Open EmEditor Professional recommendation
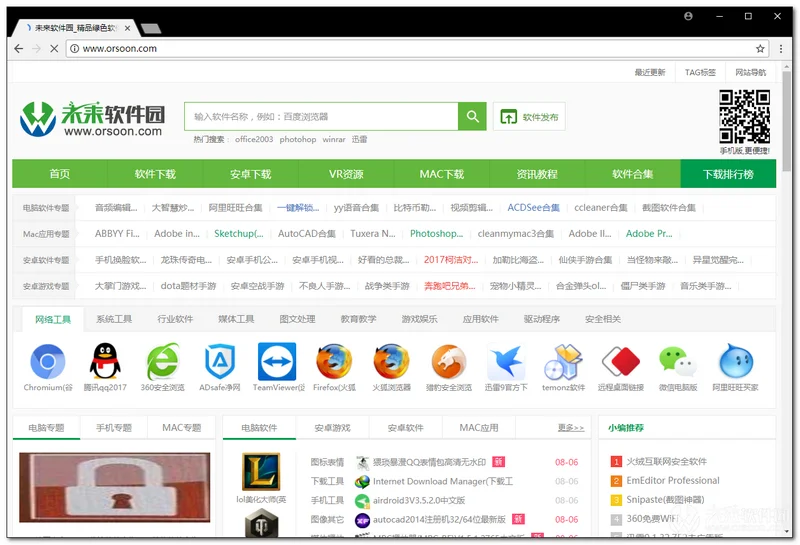Screen dimensions: 800x545 pos(673,481)
